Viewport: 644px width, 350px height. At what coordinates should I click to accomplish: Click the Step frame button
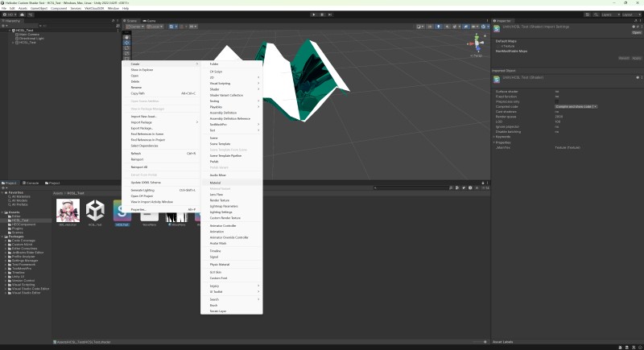click(x=330, y=14)
